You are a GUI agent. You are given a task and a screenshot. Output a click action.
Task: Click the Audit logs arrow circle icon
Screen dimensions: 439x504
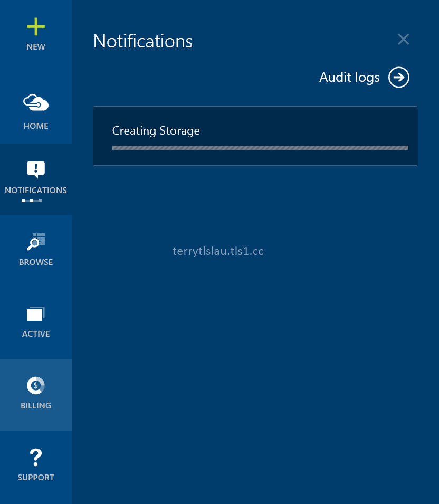399,77
